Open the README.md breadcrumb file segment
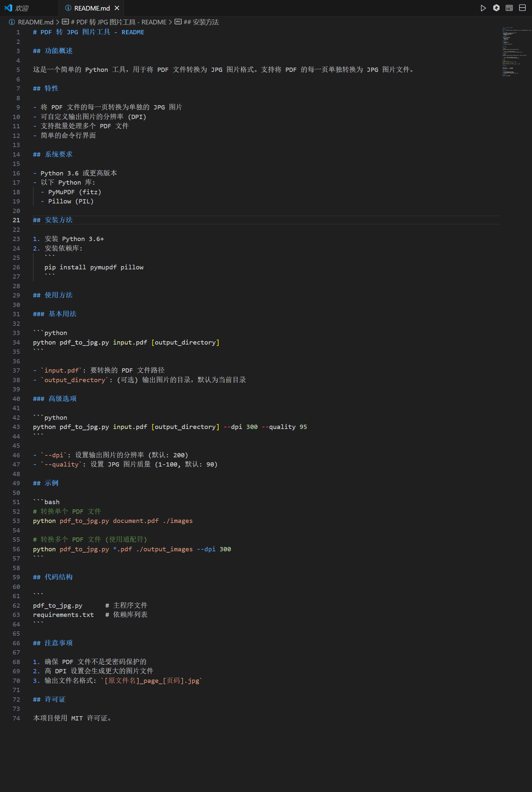The width and height of the screenshot is (532, 792). [35, 22]
